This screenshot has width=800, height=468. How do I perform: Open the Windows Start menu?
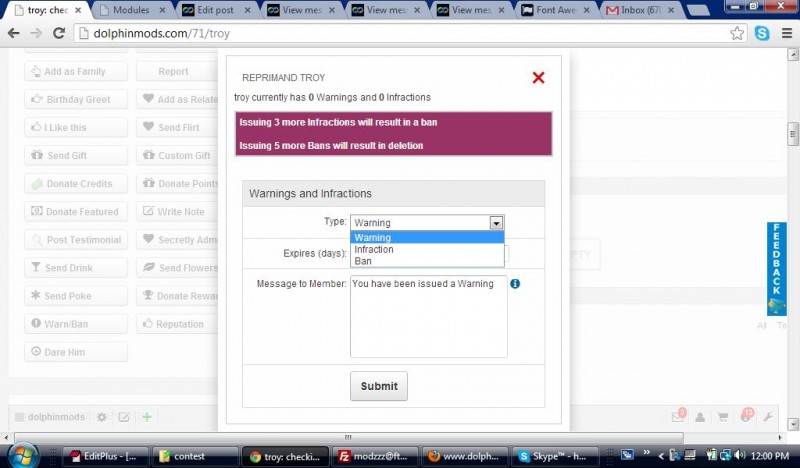[23, 456]
